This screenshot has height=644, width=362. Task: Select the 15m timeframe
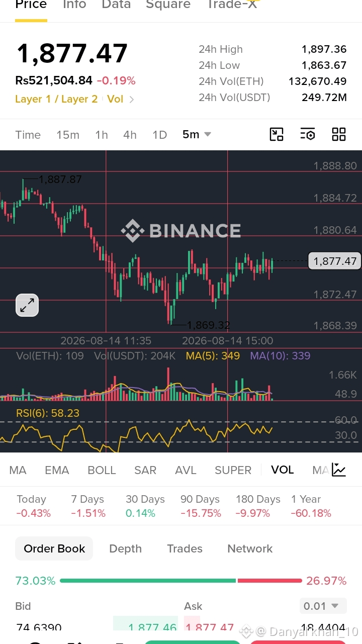(x=68, y=135)
